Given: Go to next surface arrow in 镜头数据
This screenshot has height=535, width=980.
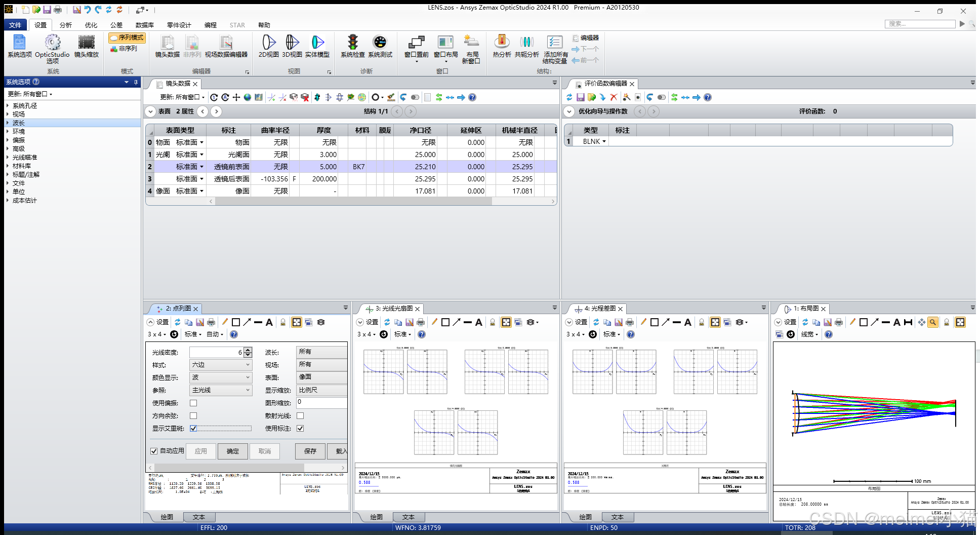Looking at the screenshot, I should pos(216,111).
